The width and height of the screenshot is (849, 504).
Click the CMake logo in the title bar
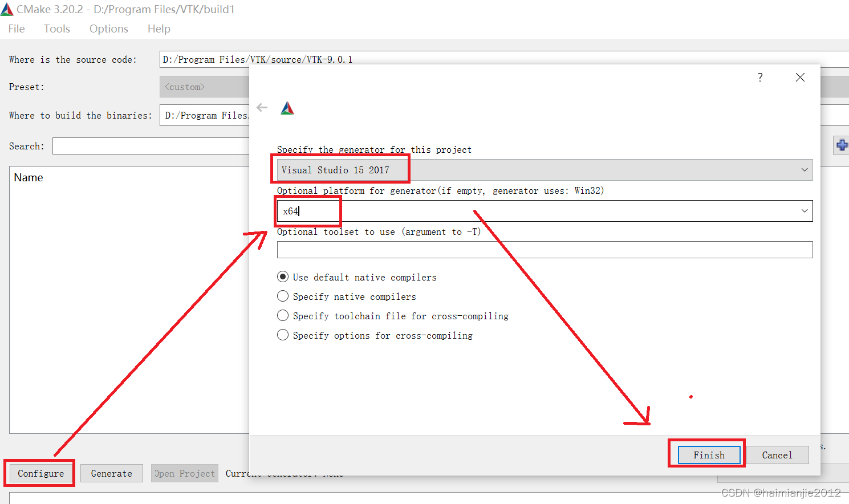pos(7,9)
